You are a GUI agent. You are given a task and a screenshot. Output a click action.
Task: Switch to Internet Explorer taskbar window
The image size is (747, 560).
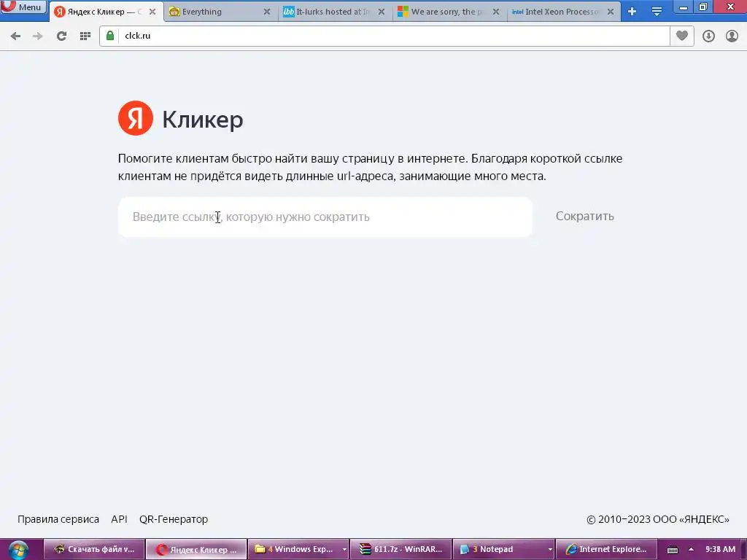[x=606, y=550]
